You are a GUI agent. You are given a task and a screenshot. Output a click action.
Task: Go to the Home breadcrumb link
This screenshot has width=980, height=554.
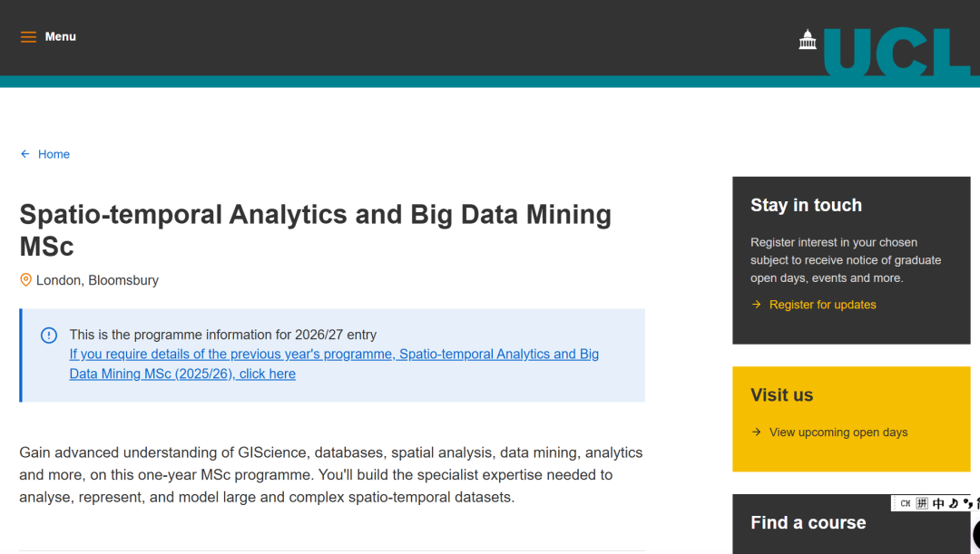pyautogui.click(x=54, y=154)
